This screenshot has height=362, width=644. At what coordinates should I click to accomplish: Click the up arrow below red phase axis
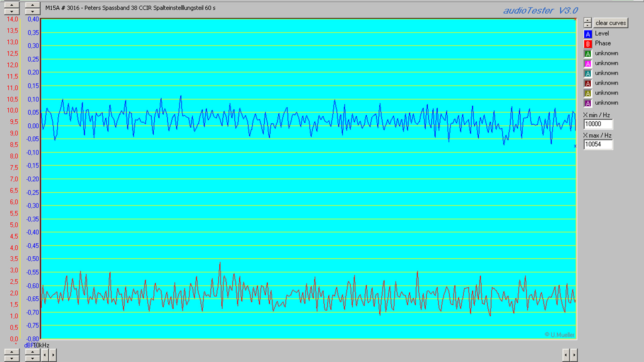[12, 352]
